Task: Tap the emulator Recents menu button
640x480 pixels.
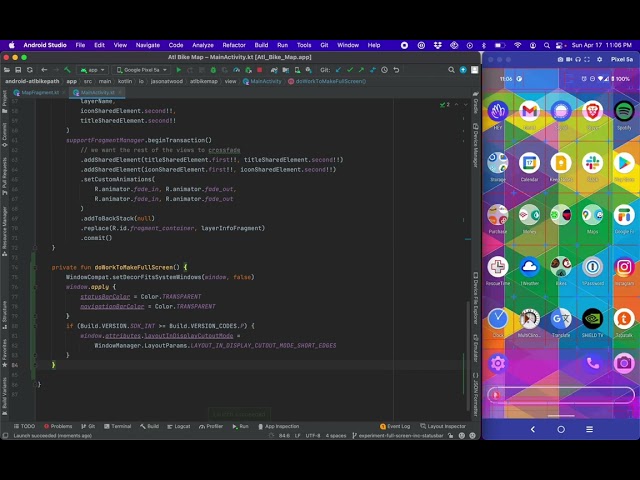Action: [x=589, y=429]
